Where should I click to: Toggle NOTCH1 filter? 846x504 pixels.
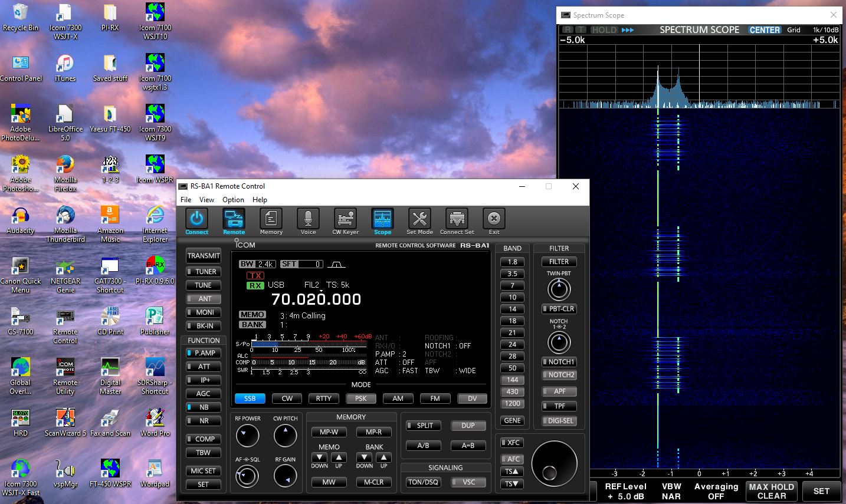pyautogui.click(x=559, y=362)
